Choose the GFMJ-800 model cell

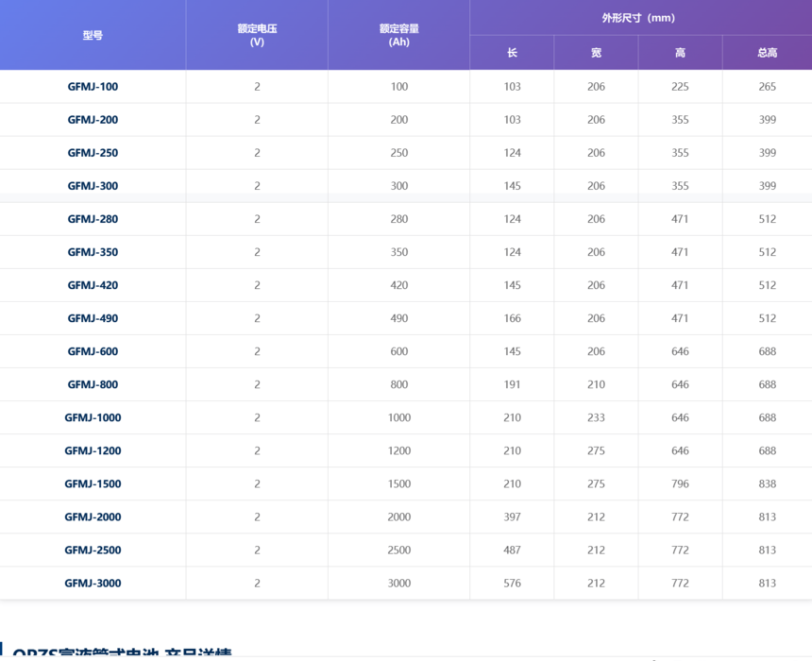[93, 385]
